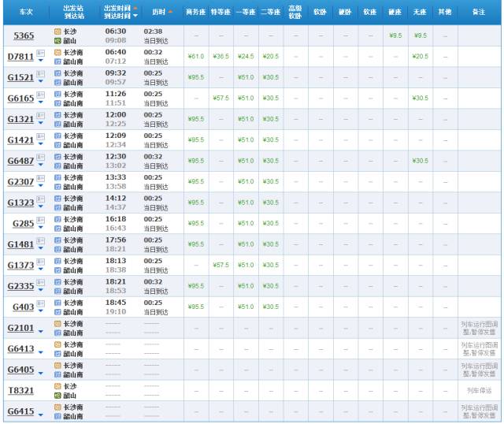Click the 车次 column header
504x424 pixels.
click(x=26, y=13)
